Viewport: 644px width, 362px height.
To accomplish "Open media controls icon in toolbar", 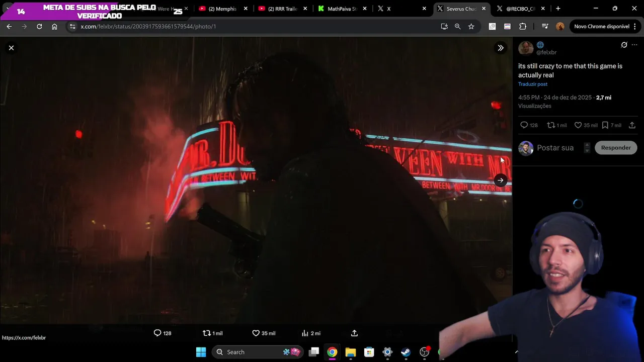I will pos(545,26).
